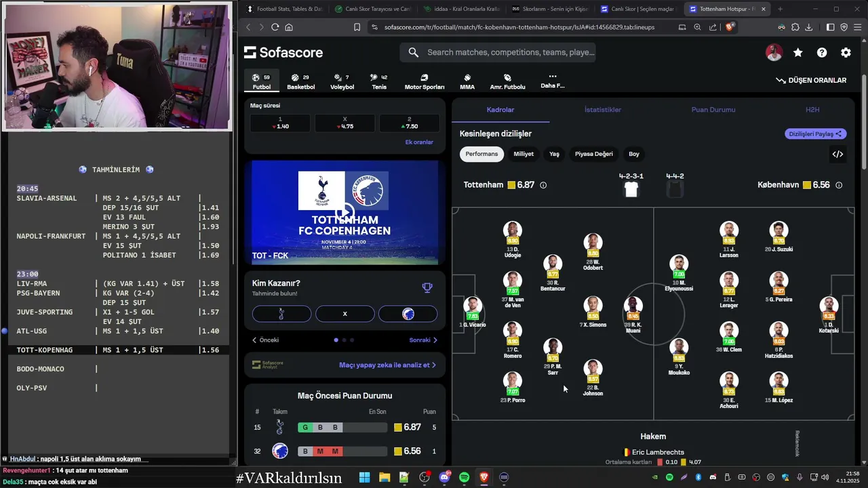
Task: Open File Explorer from the taskbar
Action: pos(384,477)
